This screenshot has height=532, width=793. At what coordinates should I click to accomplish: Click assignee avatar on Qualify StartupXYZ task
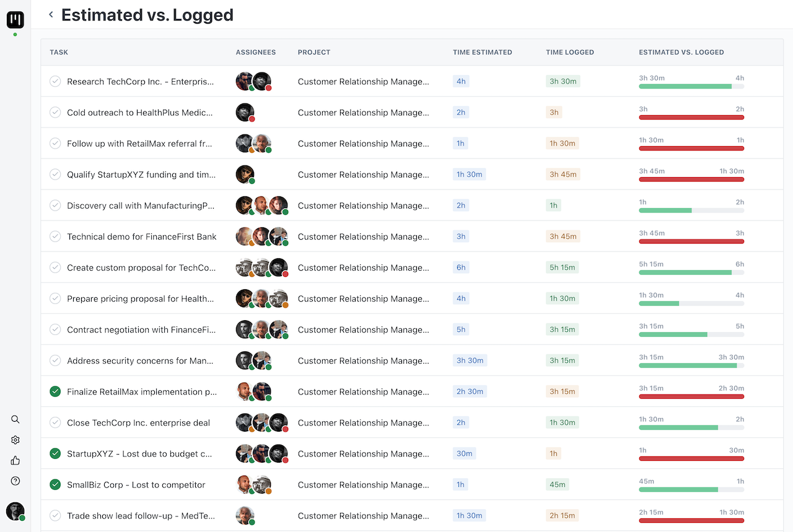pyautogui.click(x=245, y=174)
